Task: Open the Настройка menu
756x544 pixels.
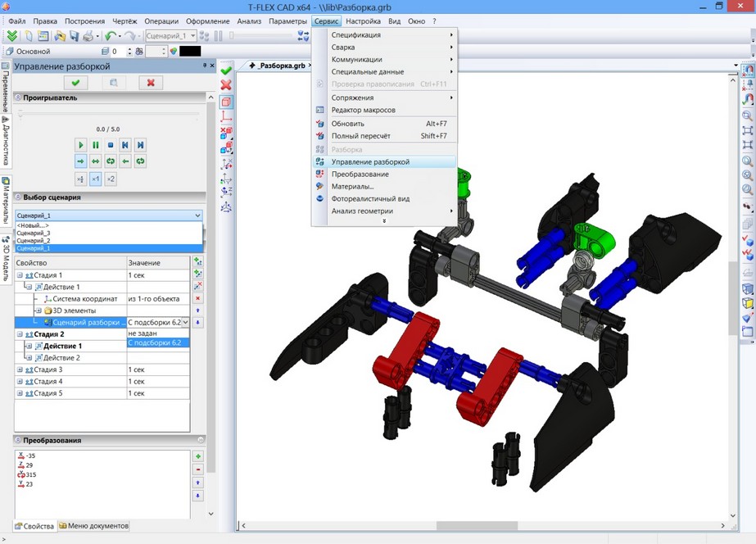Action: coord(363,21)
